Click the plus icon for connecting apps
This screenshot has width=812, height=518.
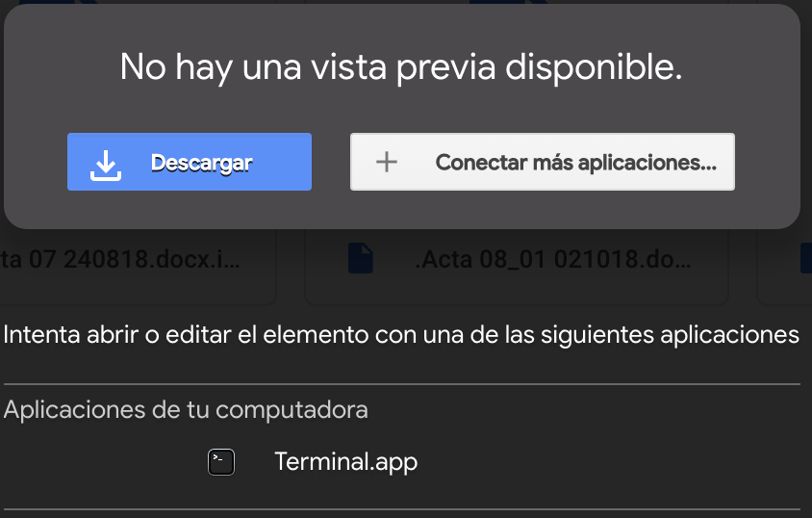[386, 163]
